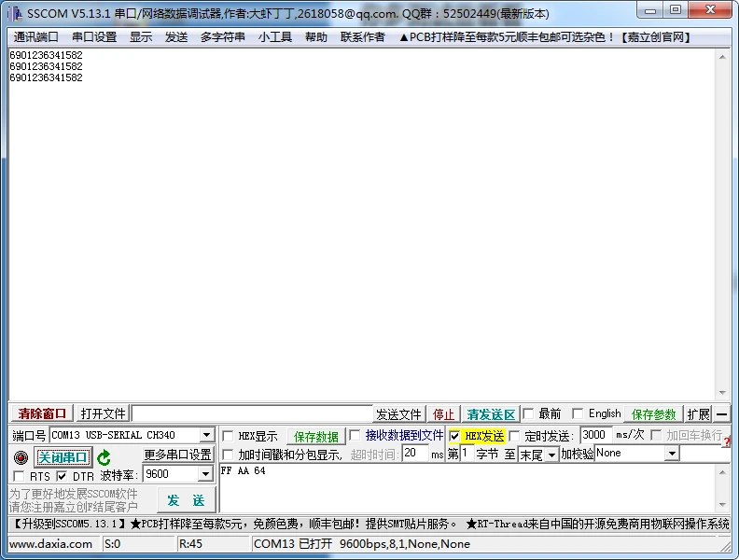
Task: Click the receive area scroll up arrow
Action: (722, 57)
